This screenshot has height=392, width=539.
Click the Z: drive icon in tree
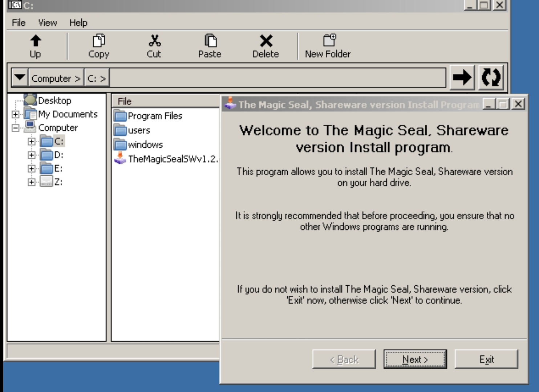coord(47,181)
